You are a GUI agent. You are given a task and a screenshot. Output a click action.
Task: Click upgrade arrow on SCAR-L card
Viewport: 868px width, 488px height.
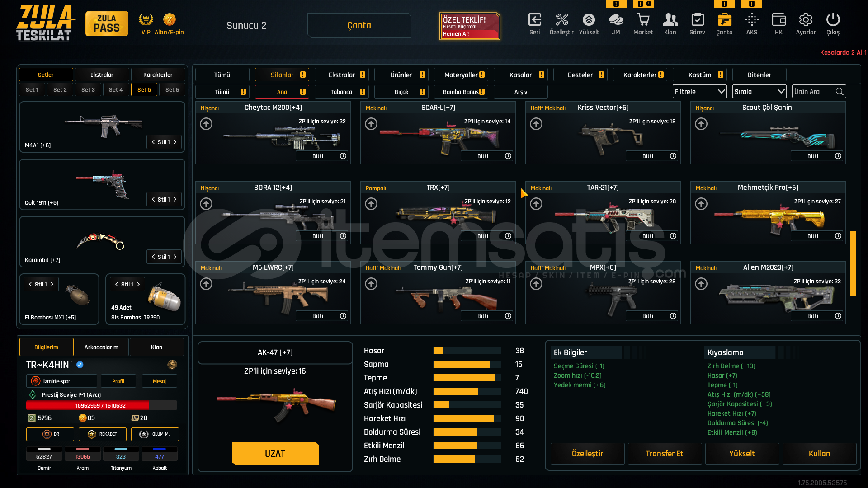pyautogui.click(x=371, y=124)
